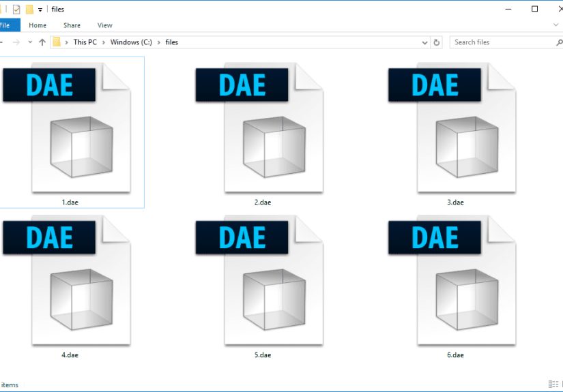Open the View ribbon tab

[x=104, y=25]
